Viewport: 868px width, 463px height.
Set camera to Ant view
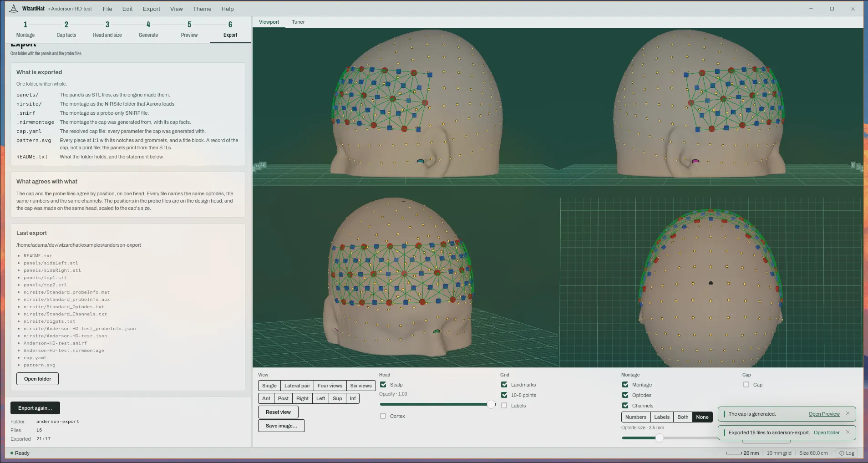(266, 398)
